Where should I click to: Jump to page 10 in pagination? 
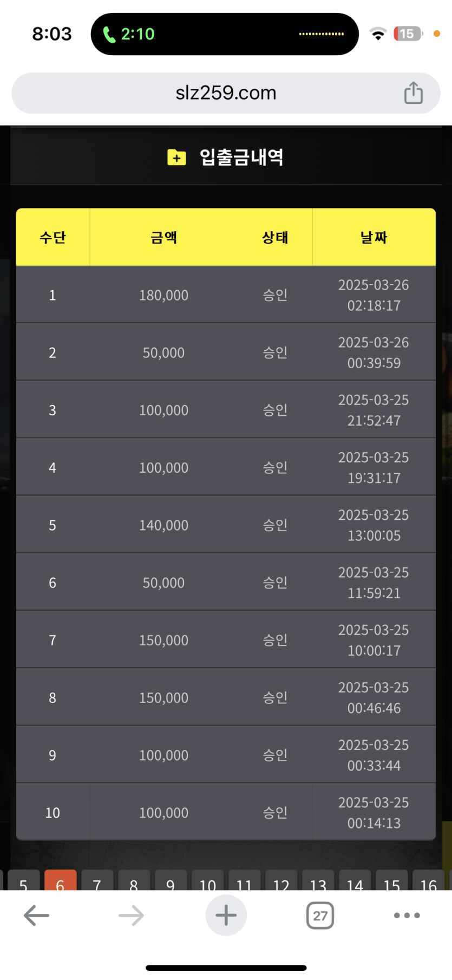(207, 881)
